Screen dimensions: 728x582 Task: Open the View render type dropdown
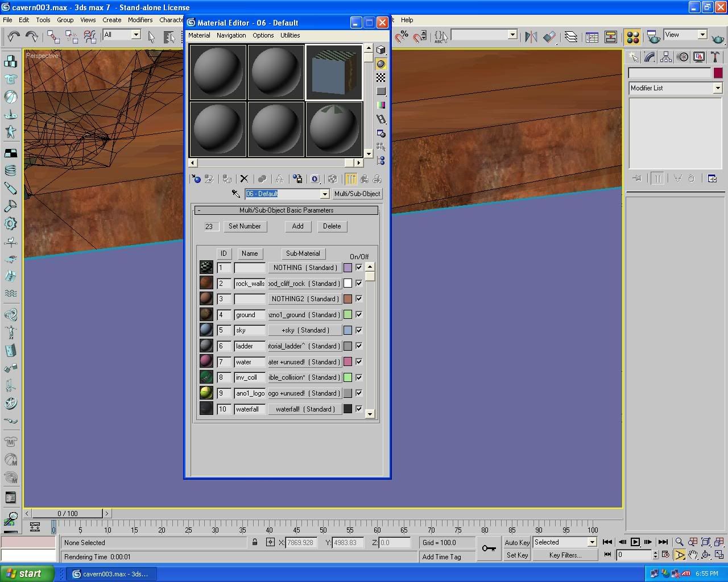pyautogui.click(x=702, y=35)
